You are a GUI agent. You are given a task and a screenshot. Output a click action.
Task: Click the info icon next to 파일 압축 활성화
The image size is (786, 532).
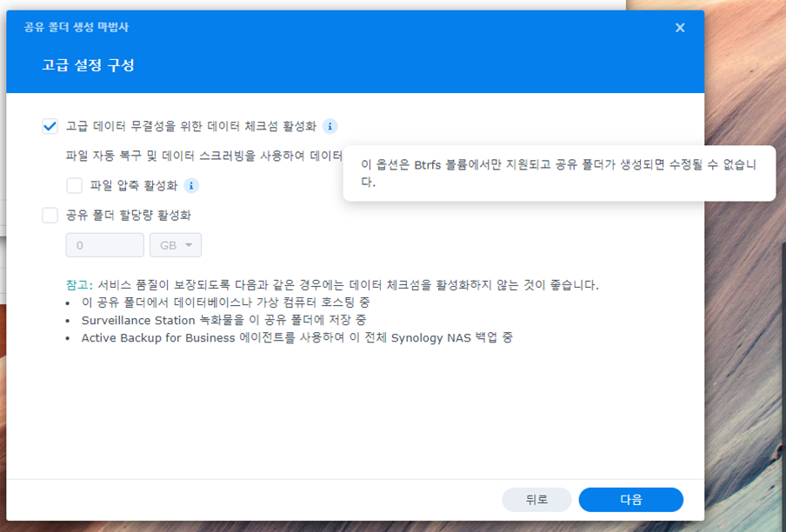[x=191, y=186]
